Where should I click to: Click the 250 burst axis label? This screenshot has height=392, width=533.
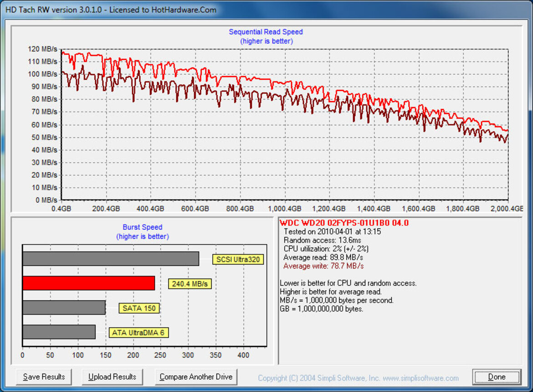click(x=160, y=355)
